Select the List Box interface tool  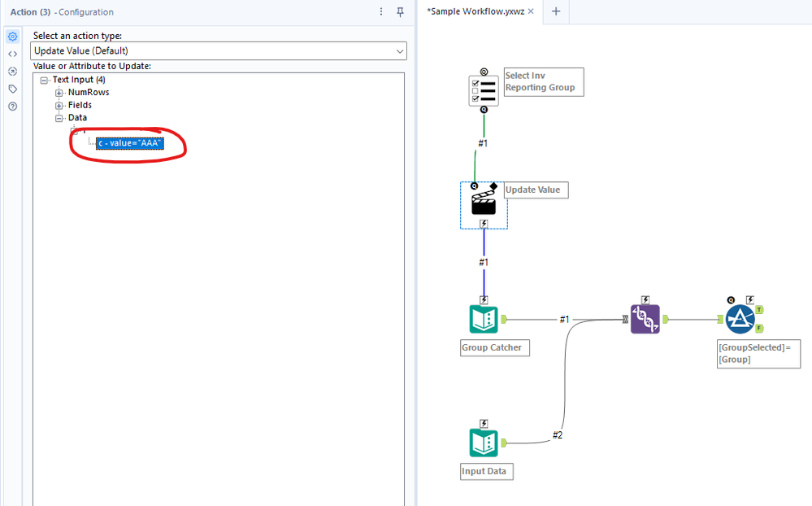pos(484,91)
